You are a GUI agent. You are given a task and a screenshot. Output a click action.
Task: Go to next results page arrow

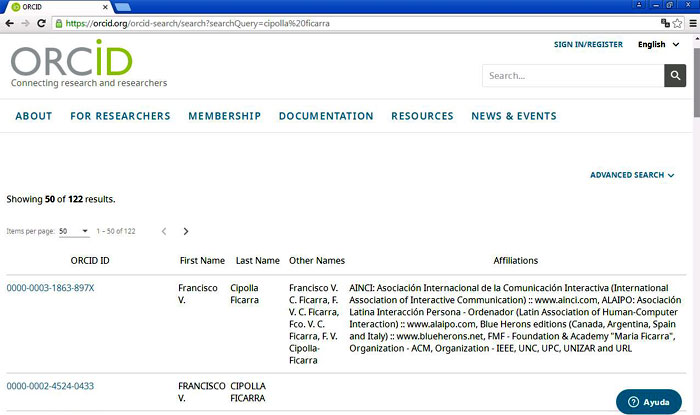pyautogui.click(x=186, y=231)
